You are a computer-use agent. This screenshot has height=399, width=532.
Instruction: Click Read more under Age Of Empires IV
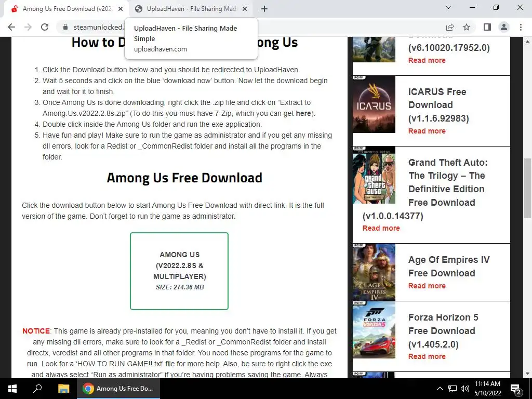pos(427,286)
